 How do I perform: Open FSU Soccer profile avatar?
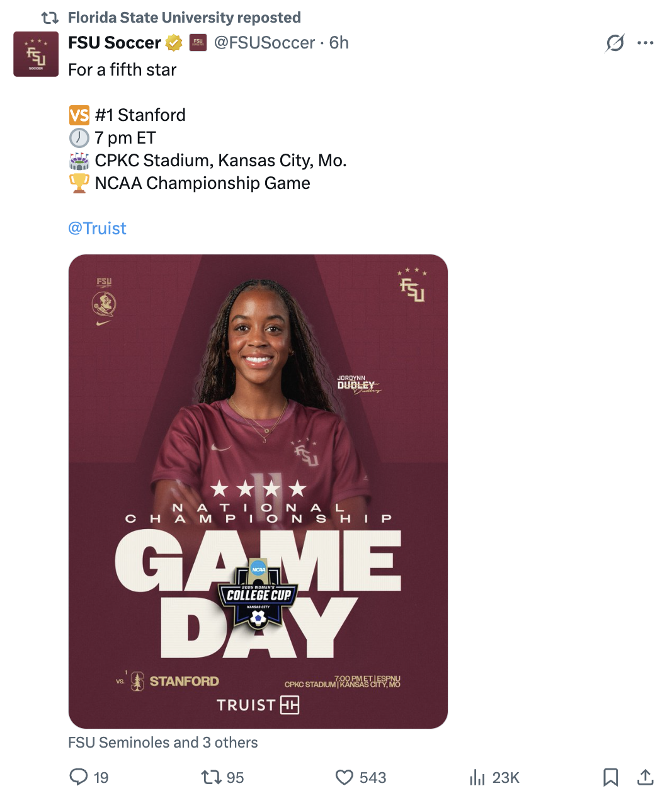(x=36, y=54)
